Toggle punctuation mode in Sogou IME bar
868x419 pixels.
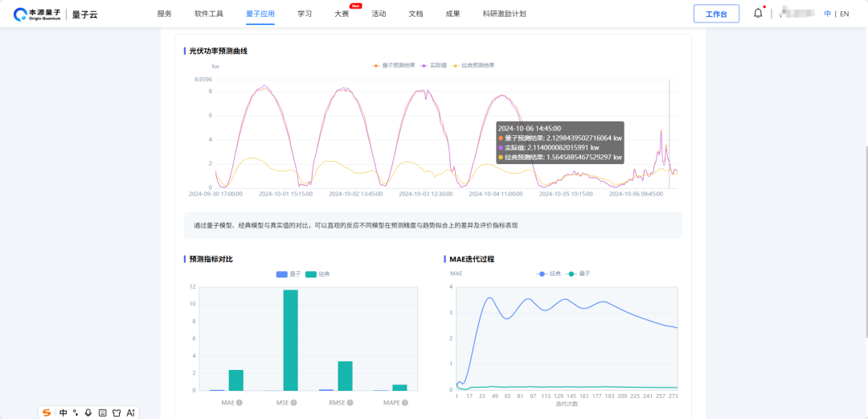click(76, 413)
